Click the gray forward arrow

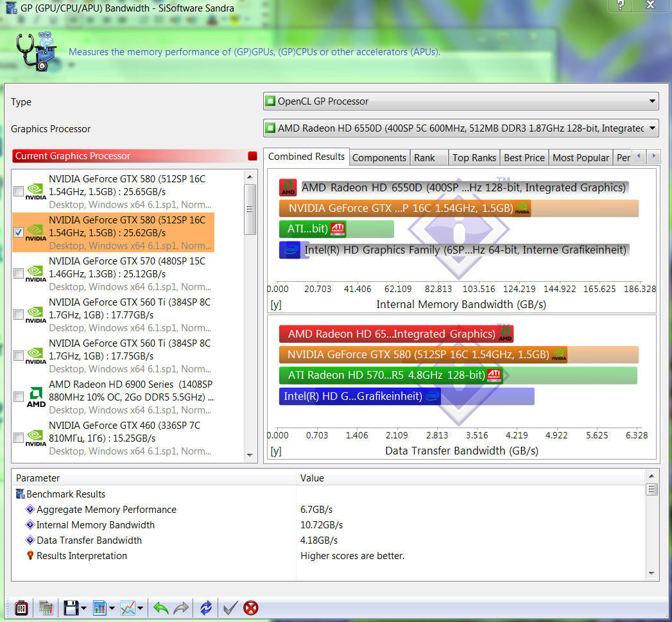click(x=181, y=608)
